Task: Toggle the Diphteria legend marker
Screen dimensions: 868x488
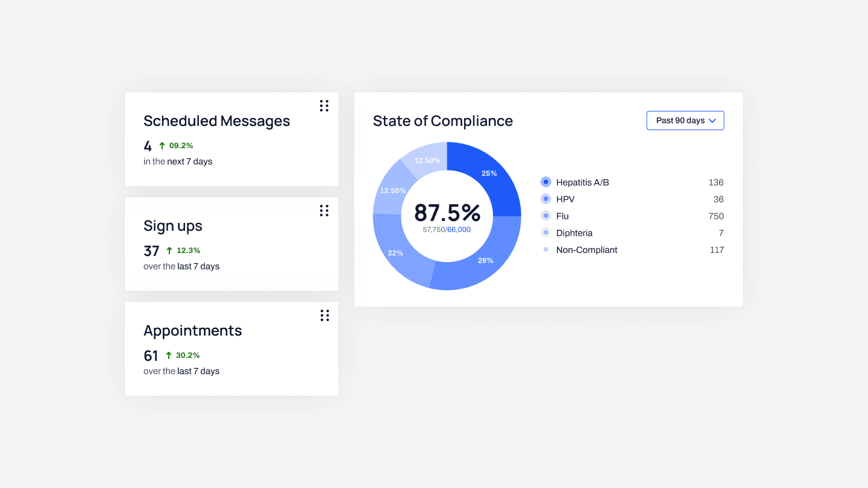Action: tap(546, 233)
